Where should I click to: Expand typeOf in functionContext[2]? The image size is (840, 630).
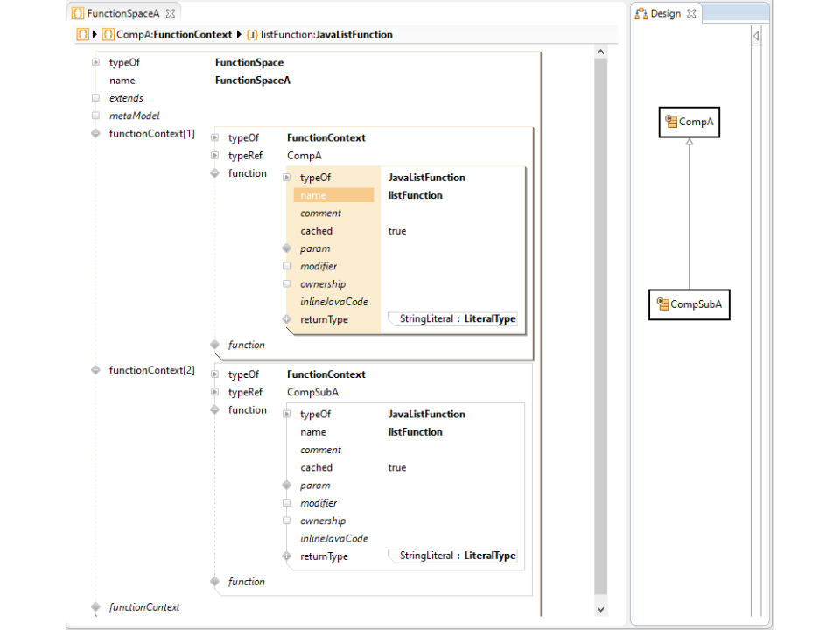[x=215, y=374]
